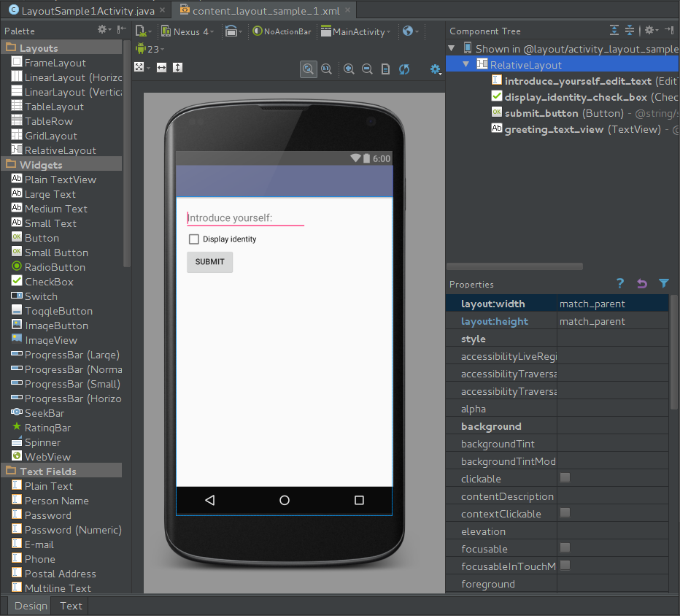Collapse the root device node in tree
Screen dimensions: 680x616
tap(452, 48)
